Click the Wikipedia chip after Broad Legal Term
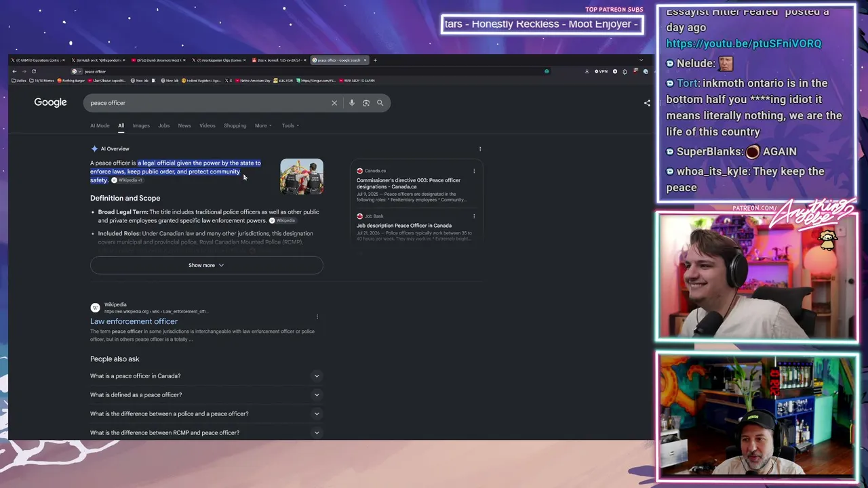The width and height of the screenshot is (868, 488). coord(283,221)
